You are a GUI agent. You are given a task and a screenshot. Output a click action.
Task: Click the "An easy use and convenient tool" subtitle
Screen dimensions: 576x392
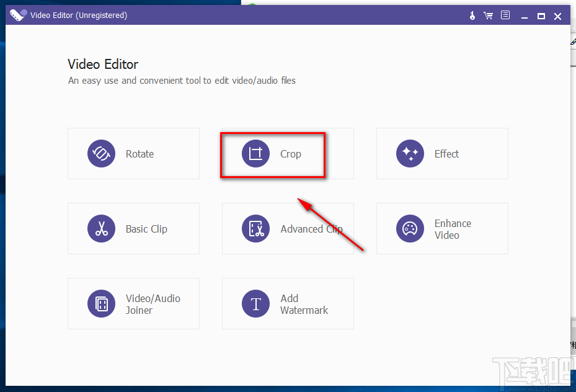[182, 81]
